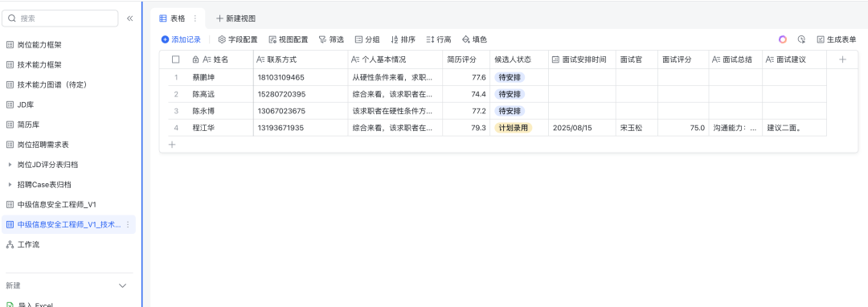The width and height of the screenshot is (868, 307).
Task: Click 待安排 status in 蔡鹏坤's row
Action: pos(510,77)
